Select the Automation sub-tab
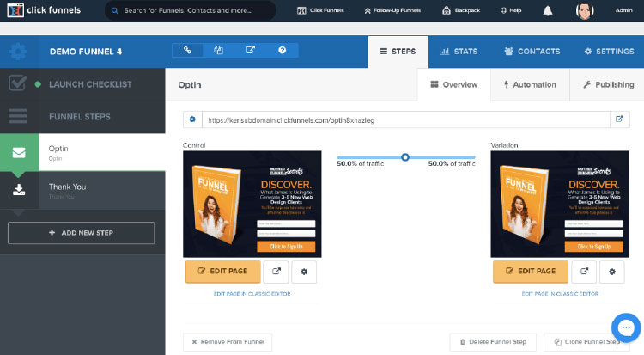The image size is (644, 355). [x=530, y=85]
